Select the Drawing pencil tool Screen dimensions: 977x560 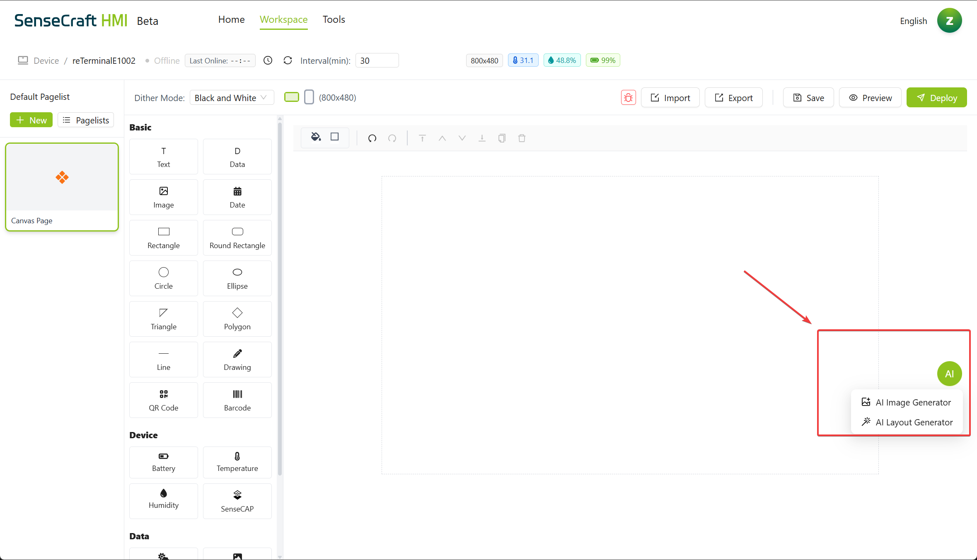[x=237, y=360]
